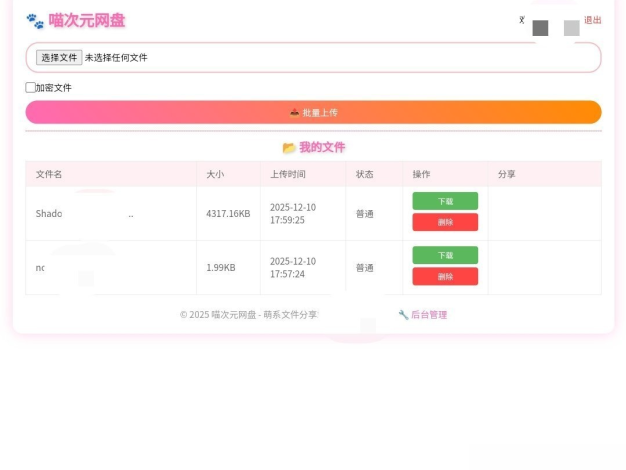The width and height of the screenshot is (626, 470).
Task: Click the 批量上传 gradient upload button
Action: pos(313,112)
